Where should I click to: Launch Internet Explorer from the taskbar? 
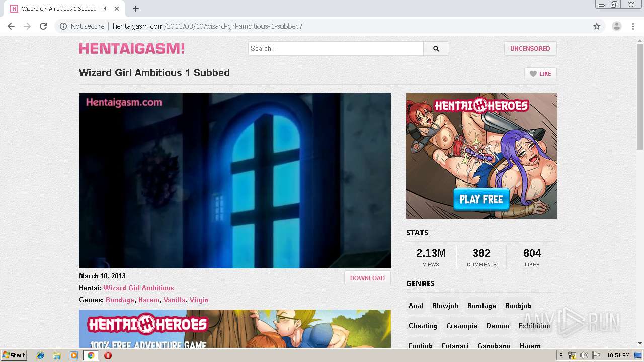point(40,355)
